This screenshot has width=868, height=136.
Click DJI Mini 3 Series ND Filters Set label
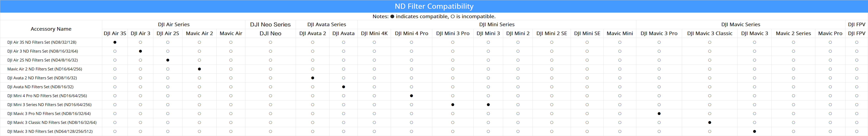coord(49,105)
